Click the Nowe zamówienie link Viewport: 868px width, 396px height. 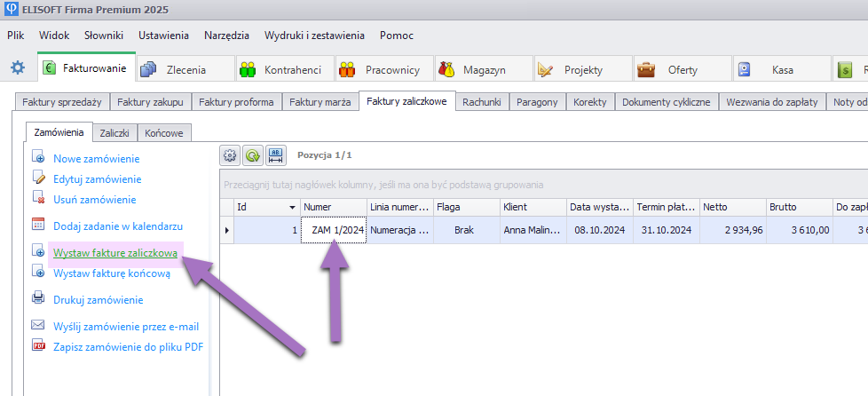click(96, 159)
